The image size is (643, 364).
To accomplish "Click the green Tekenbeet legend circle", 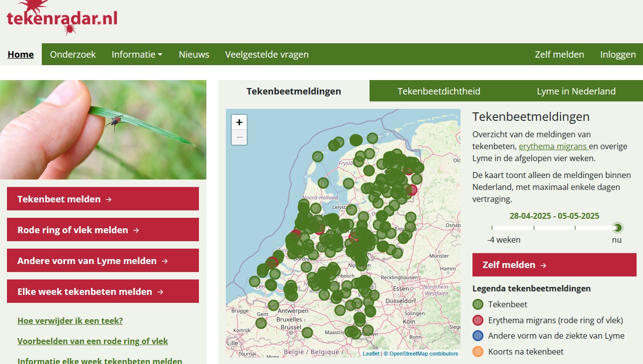I will click(x=478, y=304).
